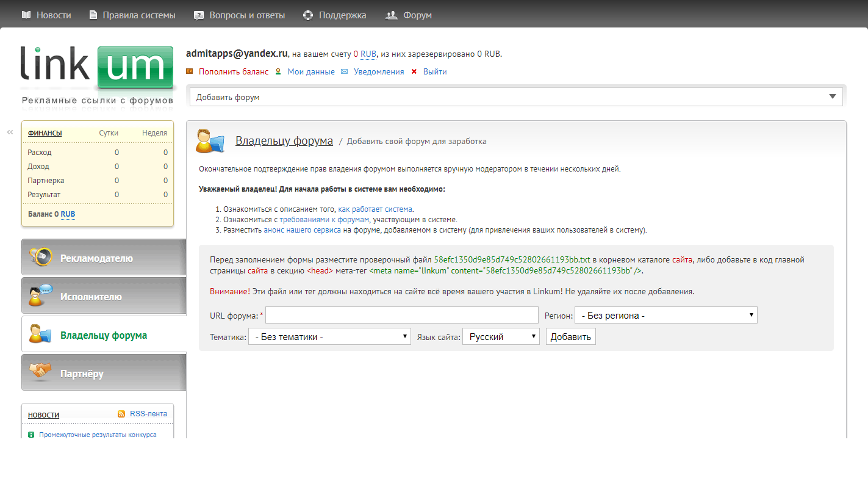Click the Добавить button
Screen dimensions: 868x492
tap(571, 336)
